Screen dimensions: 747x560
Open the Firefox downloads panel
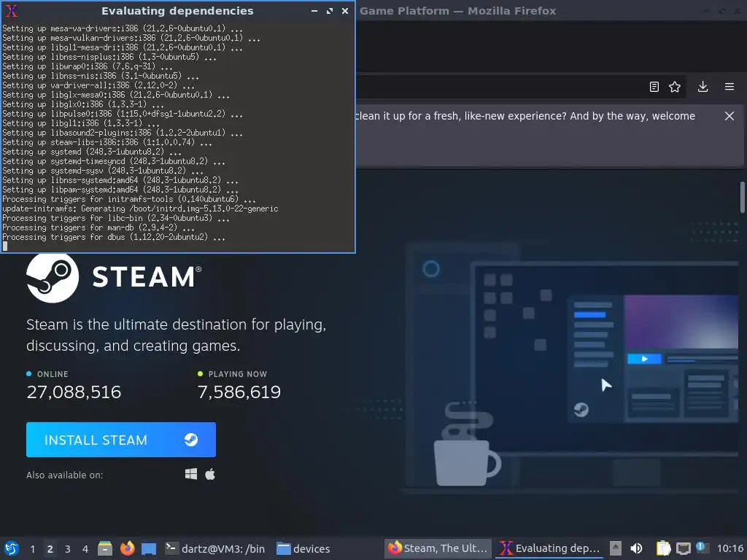[703, 87]
